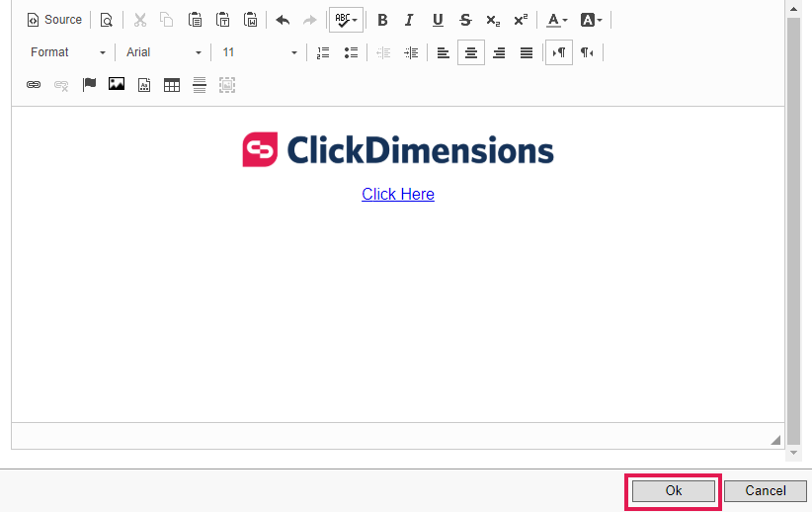Screen dimensions: 812x512
Task: Redo the last action
Action: click(x=309, y=20)
